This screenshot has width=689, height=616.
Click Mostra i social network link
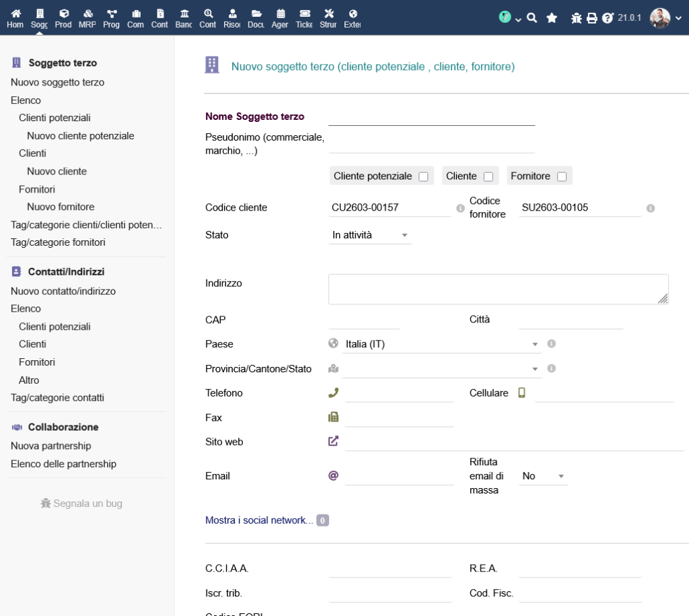coord(259,520)
